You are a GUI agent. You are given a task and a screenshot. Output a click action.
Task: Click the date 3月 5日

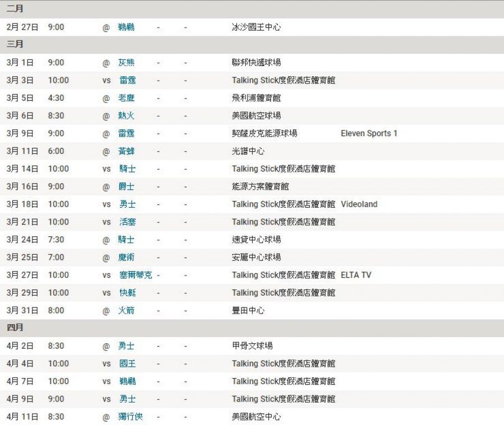coord(20,98)
